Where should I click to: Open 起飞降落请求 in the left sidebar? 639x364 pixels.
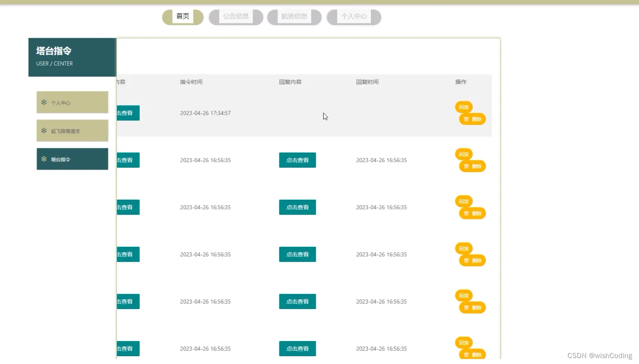coord(72,130)
